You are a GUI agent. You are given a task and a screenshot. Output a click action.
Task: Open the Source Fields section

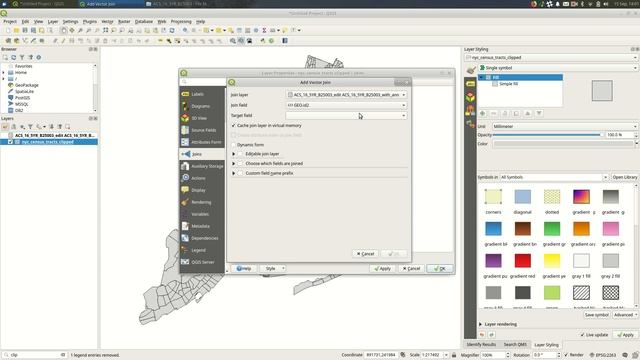[202, 130]
